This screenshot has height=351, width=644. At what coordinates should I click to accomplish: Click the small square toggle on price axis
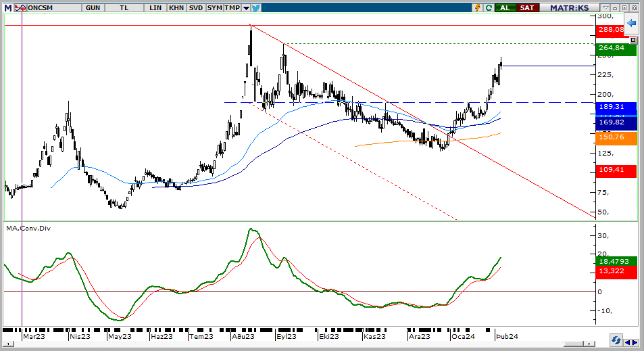(633, 40)
